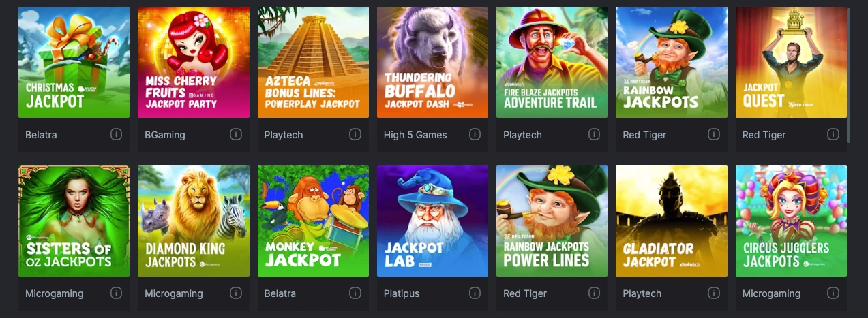Image resolution: width=868 pixels, height=318 pixels.
Task: Click info icon under Gladiator Jackpot tile
Action: pos(714,293)
